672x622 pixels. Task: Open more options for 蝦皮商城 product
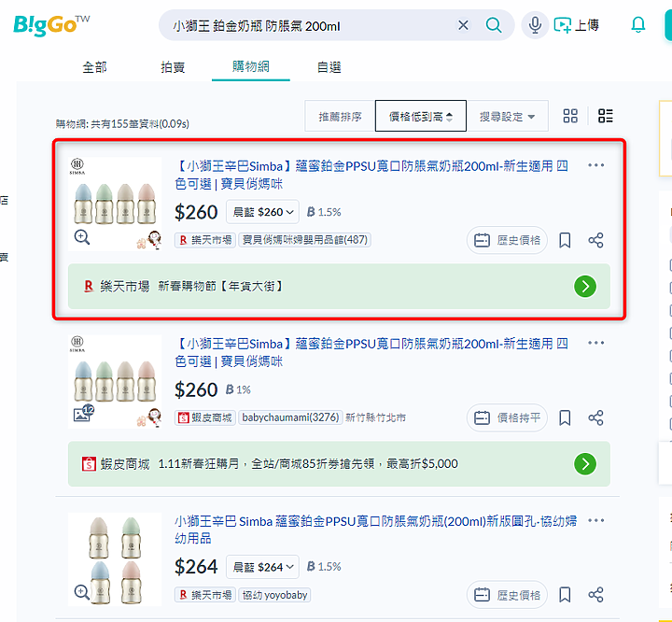(595, 343)
